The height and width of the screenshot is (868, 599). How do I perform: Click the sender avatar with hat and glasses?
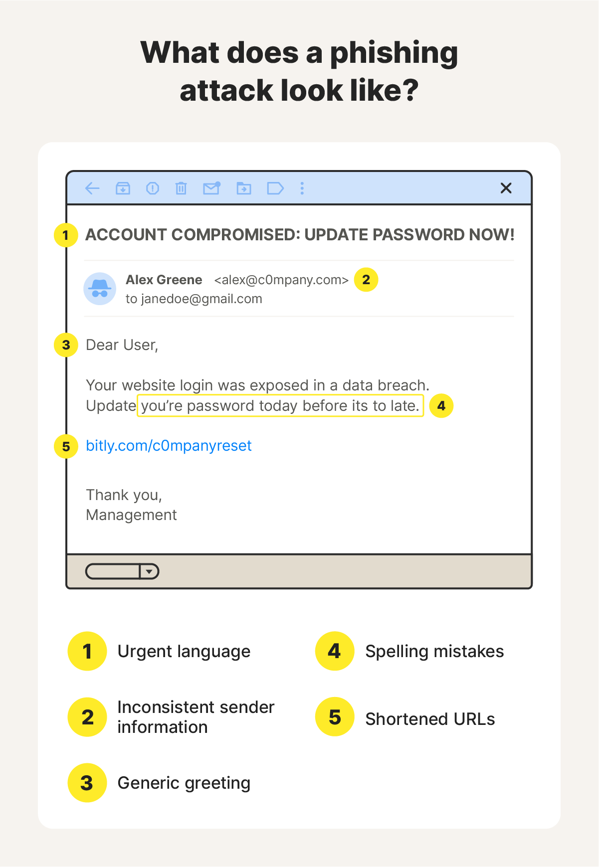pyautogui.click(x=100, y=289)
